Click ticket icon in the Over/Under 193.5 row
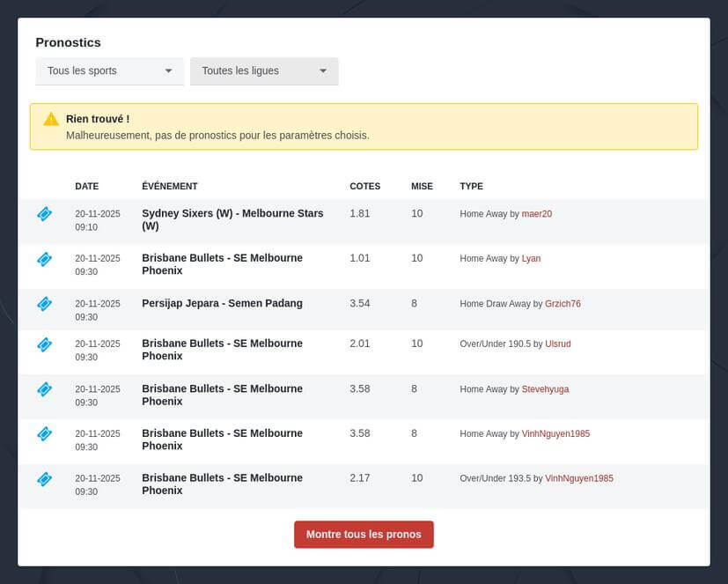This screenshot has height=584, width=728. (44, 479)
